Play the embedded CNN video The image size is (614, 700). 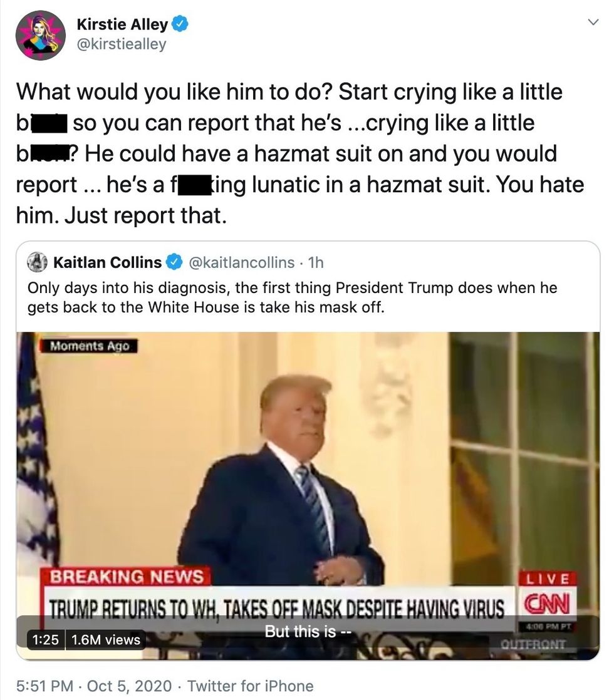click(308, 495)
